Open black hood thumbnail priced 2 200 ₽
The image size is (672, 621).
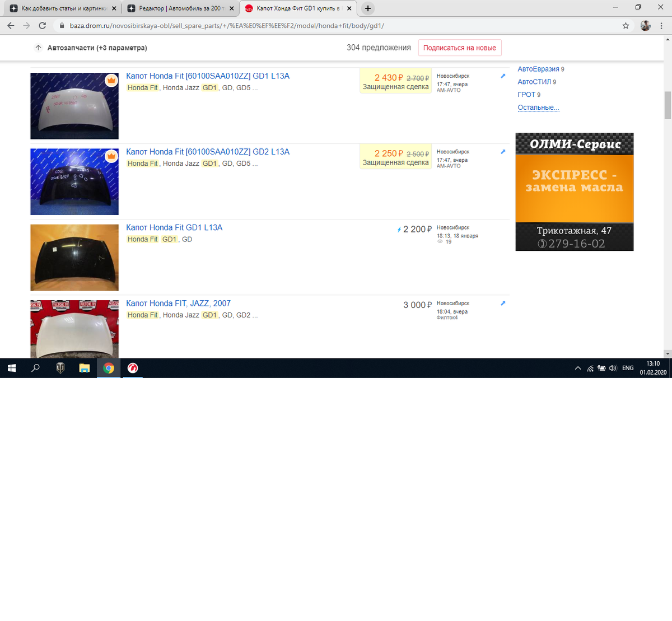[x=74, y=258]
